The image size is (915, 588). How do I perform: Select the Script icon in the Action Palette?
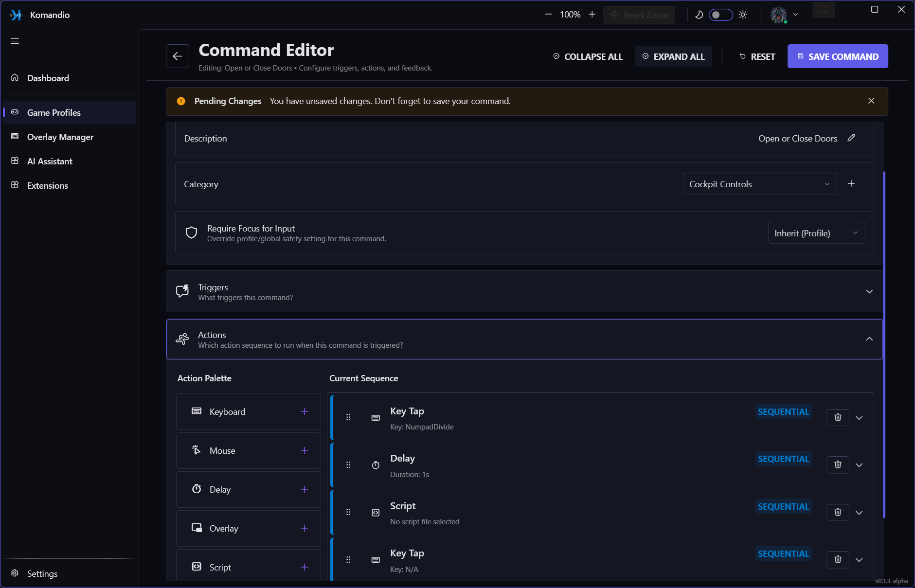(197, 567)
